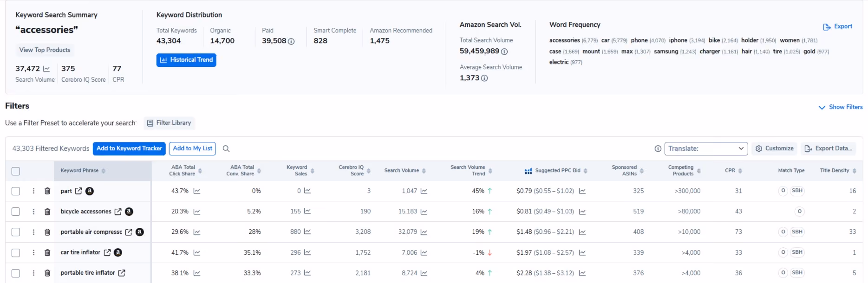868x283 pixels.
Task: Open the Translate dropdown
Action: click(x=706, y=148)
